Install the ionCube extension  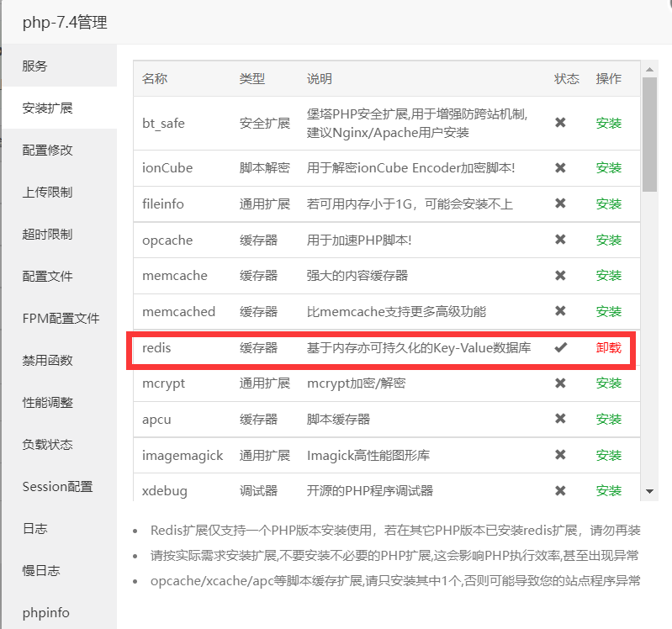(608, 168)
